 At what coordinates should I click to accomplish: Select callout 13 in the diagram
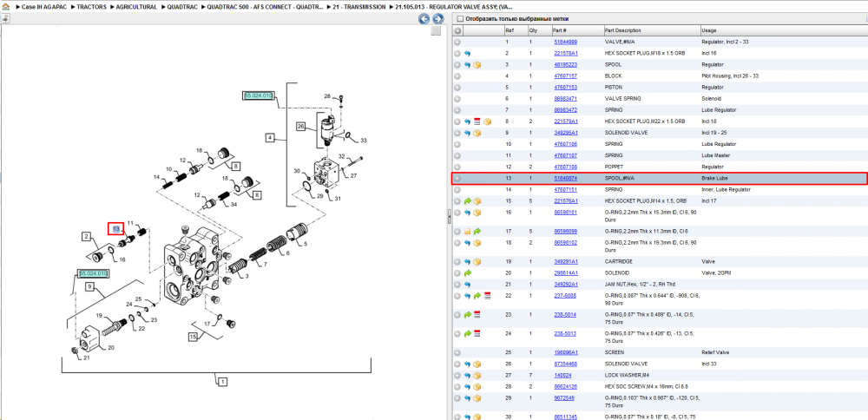point(115,228)
